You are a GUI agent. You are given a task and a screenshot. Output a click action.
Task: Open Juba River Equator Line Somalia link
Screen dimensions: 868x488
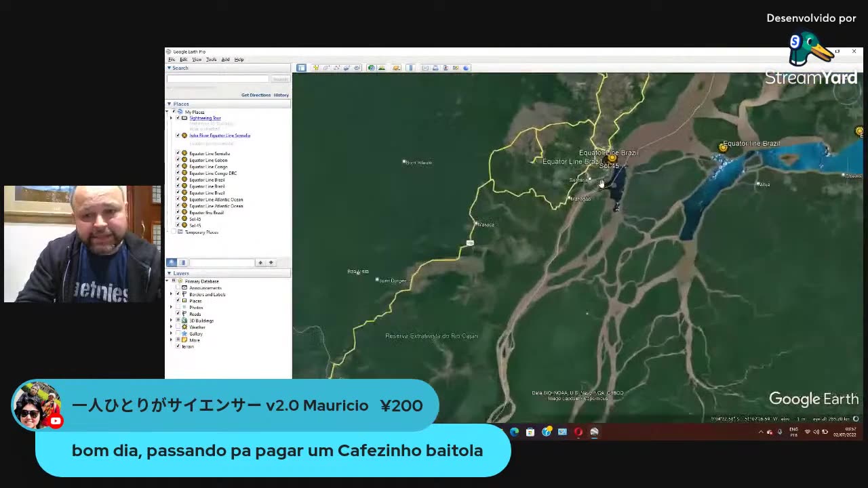point(220,136)
